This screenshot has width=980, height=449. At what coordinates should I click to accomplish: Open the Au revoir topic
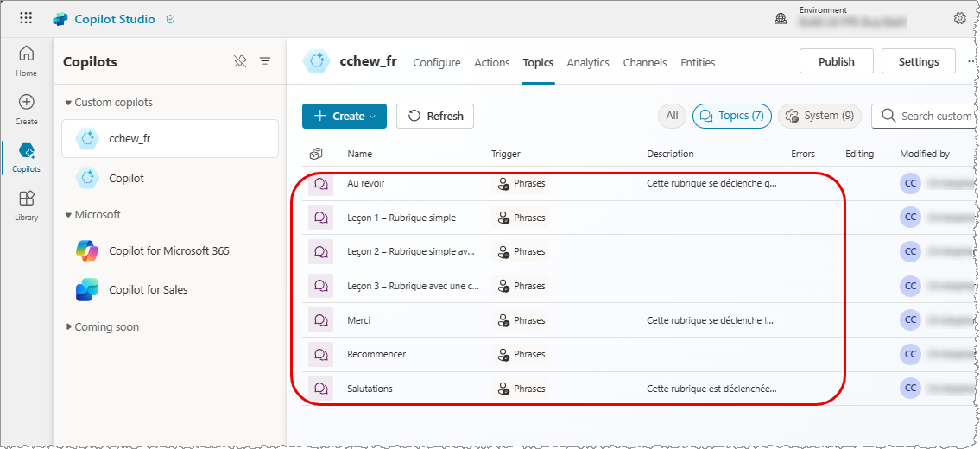tap(366, 183)
